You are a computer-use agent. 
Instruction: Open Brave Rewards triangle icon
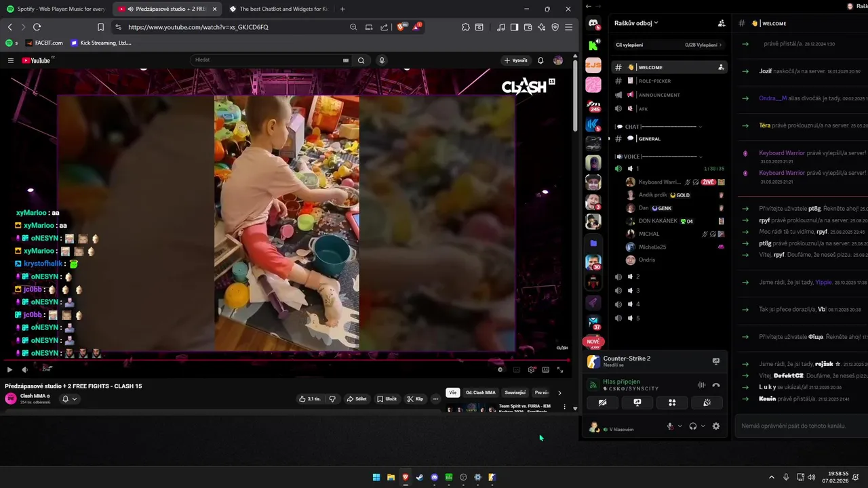(x=417, y=27)
